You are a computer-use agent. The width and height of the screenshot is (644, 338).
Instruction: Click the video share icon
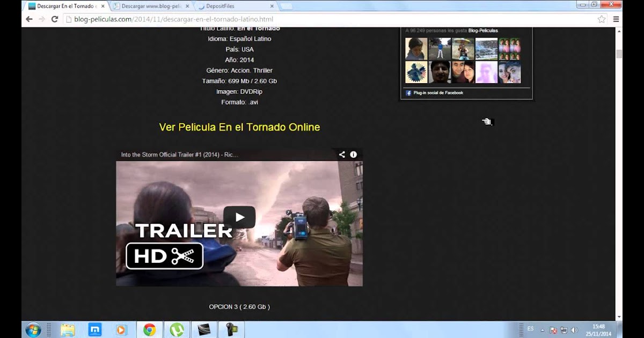[x=342, y=155]
